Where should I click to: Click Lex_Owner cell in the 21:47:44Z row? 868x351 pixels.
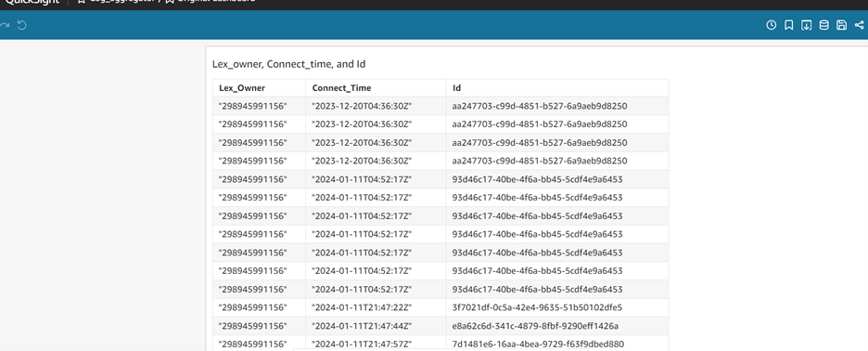pos(259,326)
